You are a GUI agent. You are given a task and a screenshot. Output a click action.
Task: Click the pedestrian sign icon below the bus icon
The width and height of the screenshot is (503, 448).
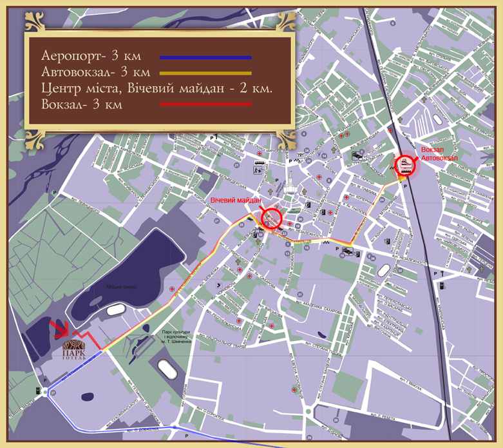pos(258,170)
